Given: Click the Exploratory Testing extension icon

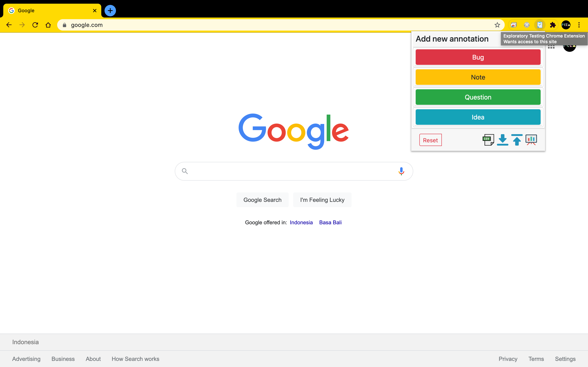Looking at the screenshot, I should [540, 25].
